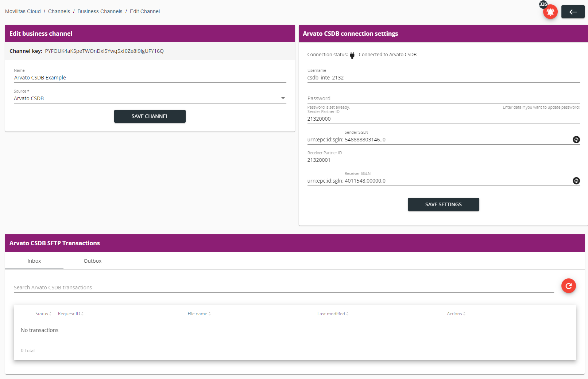Open the Source dropdown arrow
Image resolution: width=588 pixels, height=379 pixels.
point(283,98)
